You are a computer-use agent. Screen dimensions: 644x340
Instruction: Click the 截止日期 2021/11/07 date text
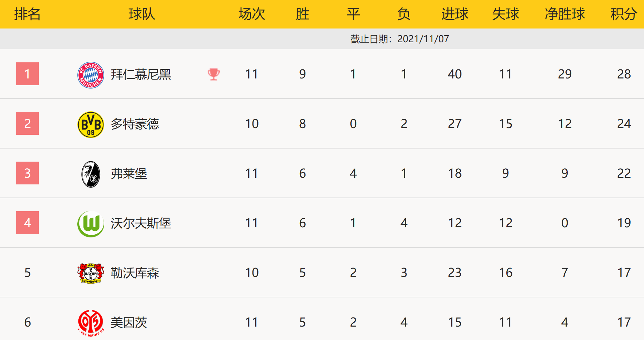[x=400, y=39]
